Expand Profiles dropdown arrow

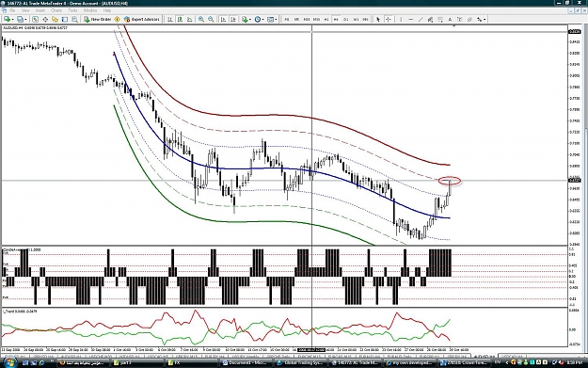coord(25,19)
